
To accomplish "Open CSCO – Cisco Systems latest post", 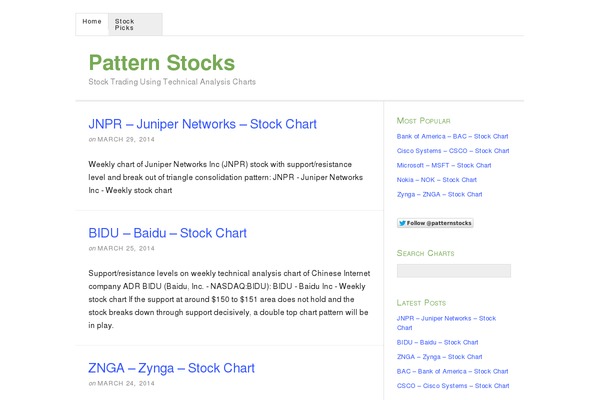I will [x=452, y=385].
